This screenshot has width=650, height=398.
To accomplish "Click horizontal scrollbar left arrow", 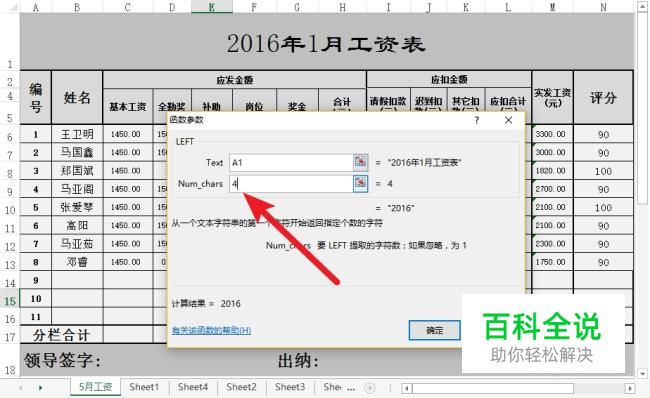I will [407, 388].
